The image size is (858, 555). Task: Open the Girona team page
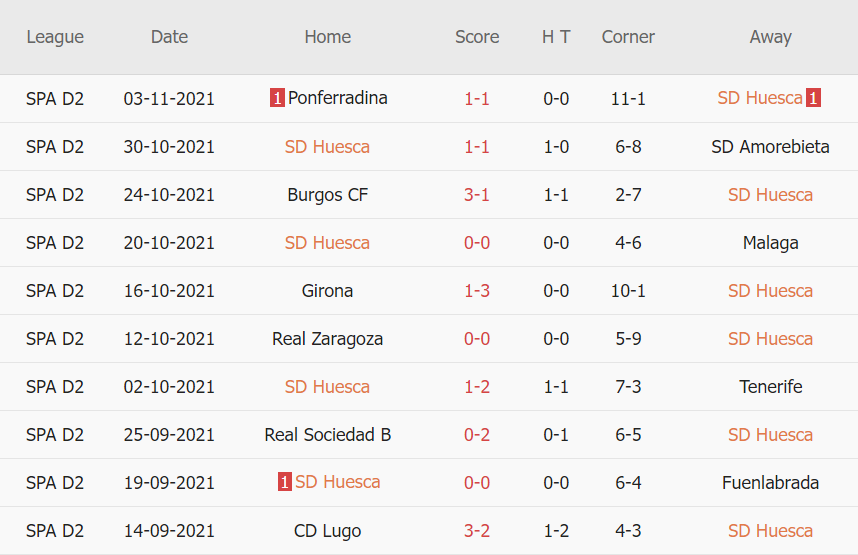click(x=327, y=291)
